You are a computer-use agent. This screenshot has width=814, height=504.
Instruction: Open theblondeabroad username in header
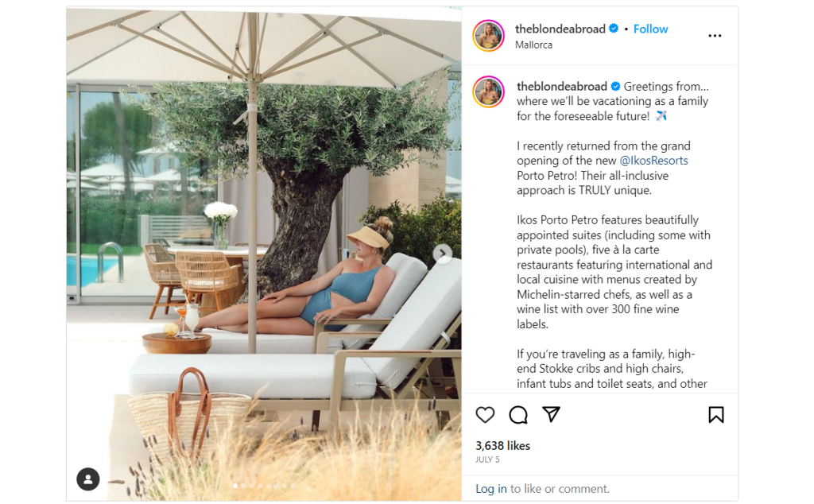(x=560, y=29)
